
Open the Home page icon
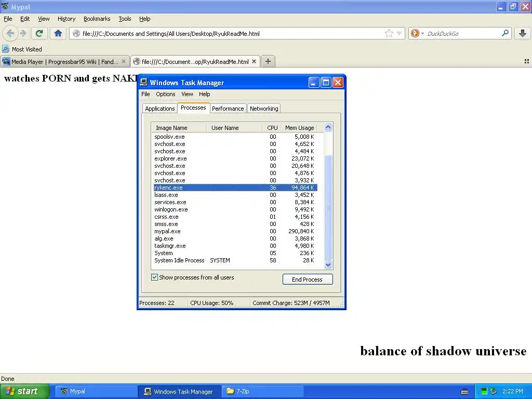click(x=58, y=33)
